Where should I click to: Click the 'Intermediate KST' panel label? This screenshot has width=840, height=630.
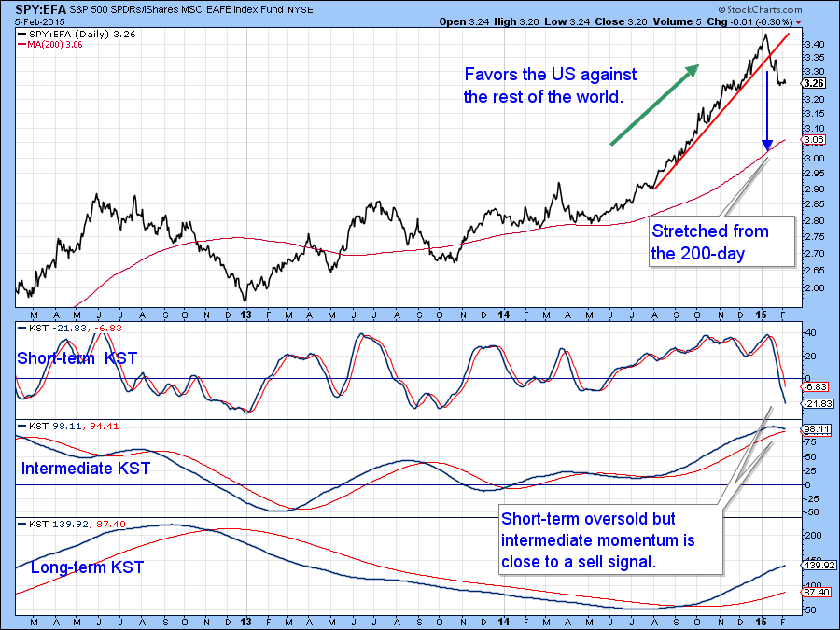[86, 469]
